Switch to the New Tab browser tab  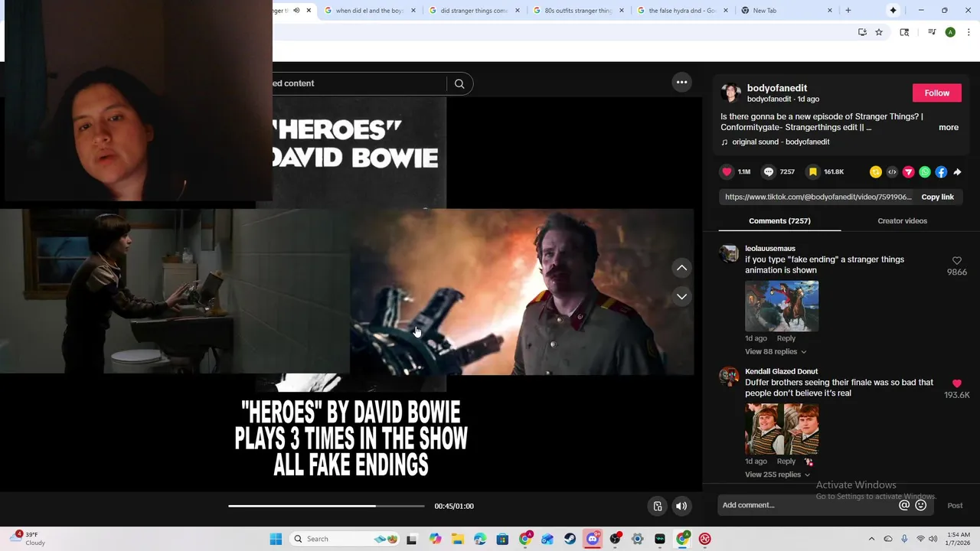pyautogui.click(x=788, y=11)
